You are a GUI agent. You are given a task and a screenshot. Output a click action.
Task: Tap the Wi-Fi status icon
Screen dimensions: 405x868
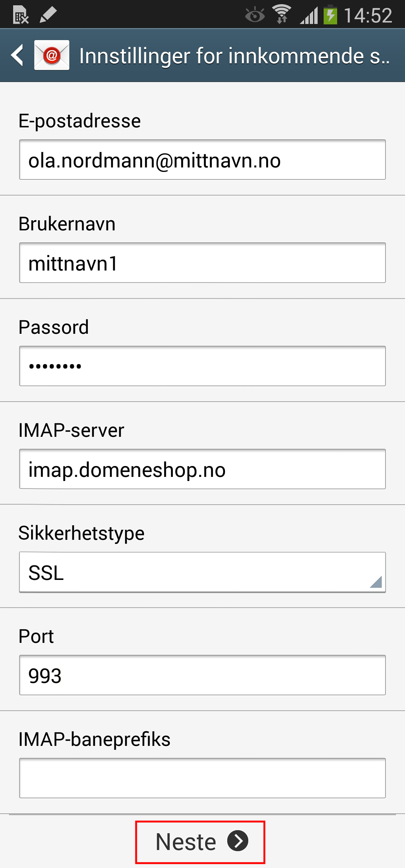pyautogui.click(x=282, y=14)
